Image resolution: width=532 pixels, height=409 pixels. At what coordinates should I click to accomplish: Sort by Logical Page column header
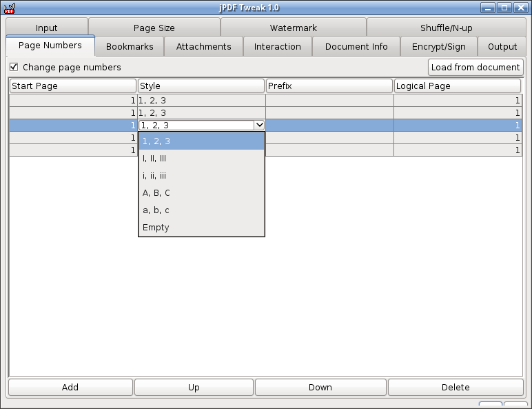(x=458, y=86)
